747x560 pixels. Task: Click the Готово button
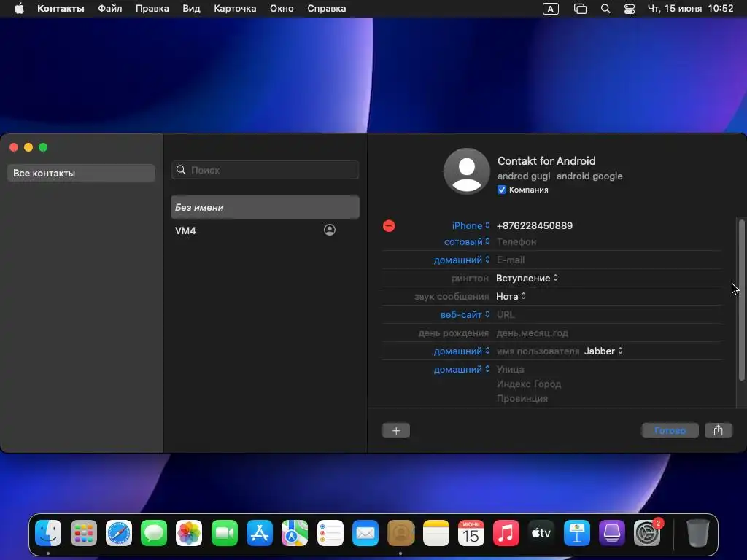pyautogui.click(x=670, y=430)
